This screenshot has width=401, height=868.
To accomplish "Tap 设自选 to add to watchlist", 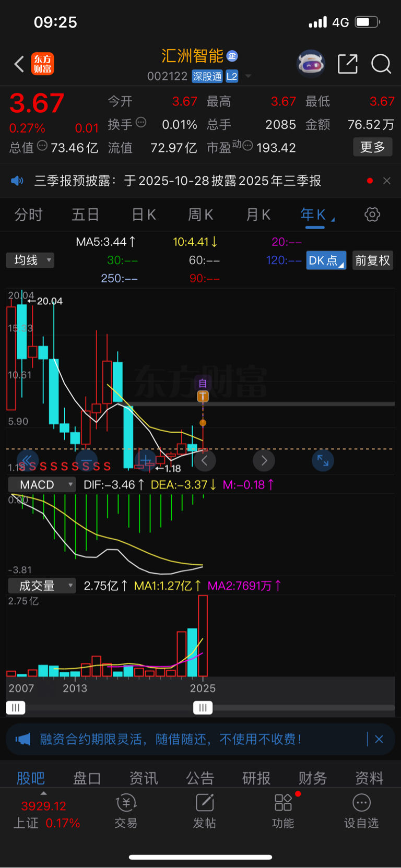I will [x=361, y=812].
